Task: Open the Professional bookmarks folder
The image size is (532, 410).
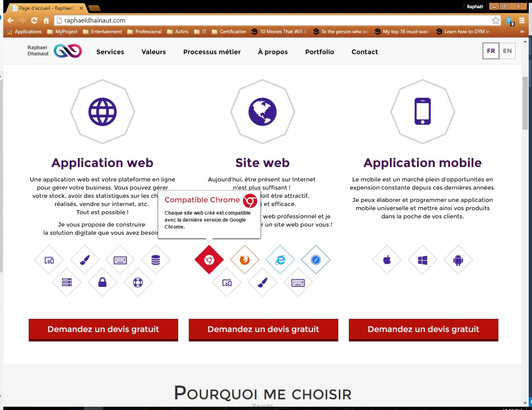Action: pos(144,32)
